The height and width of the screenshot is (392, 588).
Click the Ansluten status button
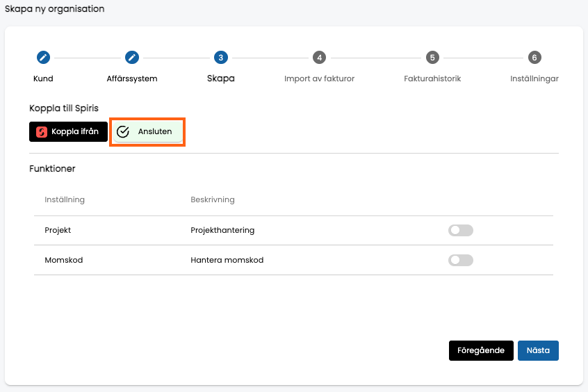(147, 131)
